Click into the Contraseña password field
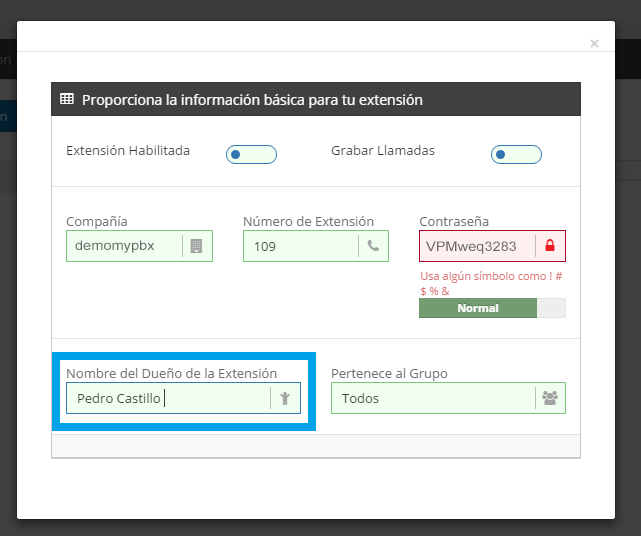This screenshot has width=641, height=536. click(476, 246)
